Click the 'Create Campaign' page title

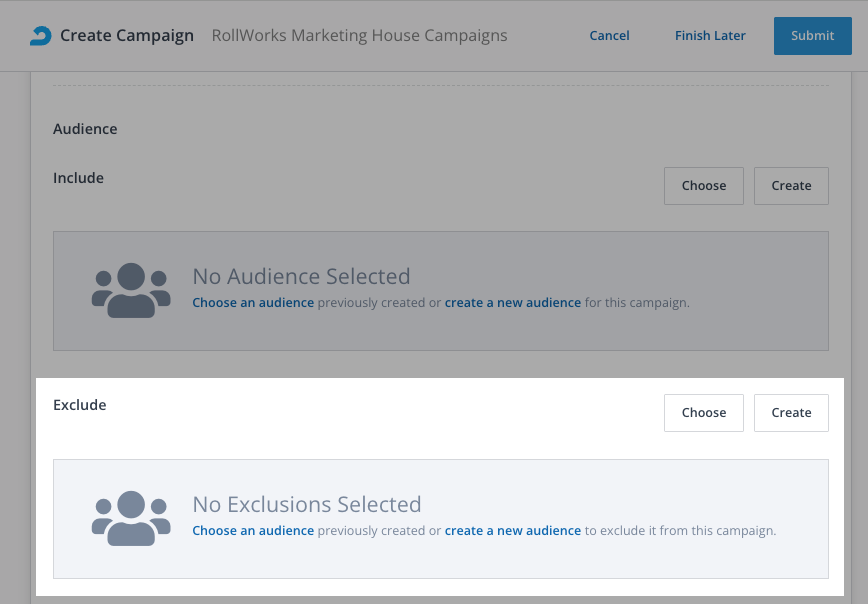point(127,36)
